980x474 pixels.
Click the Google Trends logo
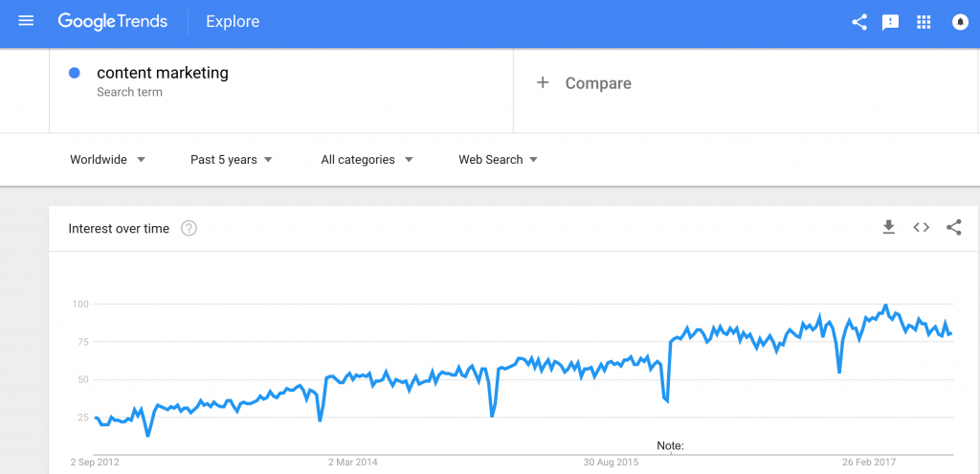pos(114,21)
